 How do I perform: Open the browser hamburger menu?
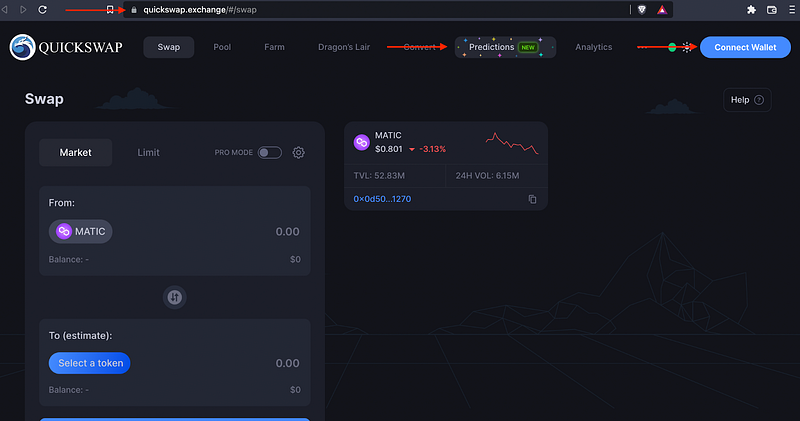(x=792, y=10)
